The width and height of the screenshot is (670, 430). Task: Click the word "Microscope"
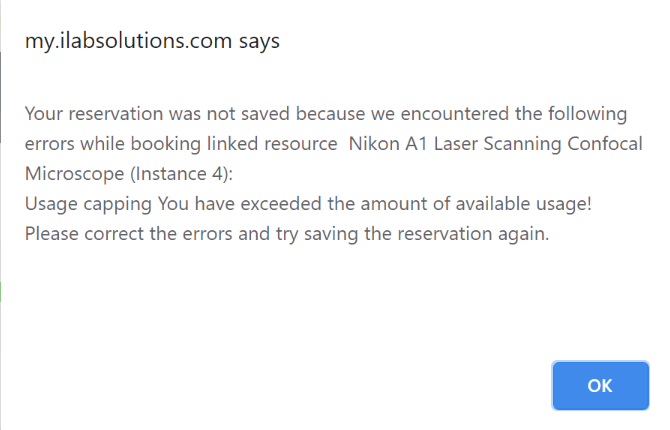point(69,173)
